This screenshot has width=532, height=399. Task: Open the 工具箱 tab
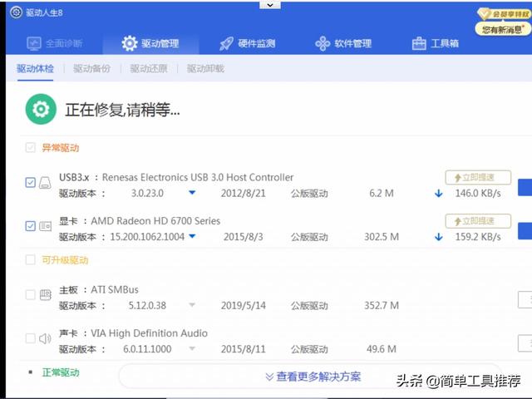[x=436, y=43]
